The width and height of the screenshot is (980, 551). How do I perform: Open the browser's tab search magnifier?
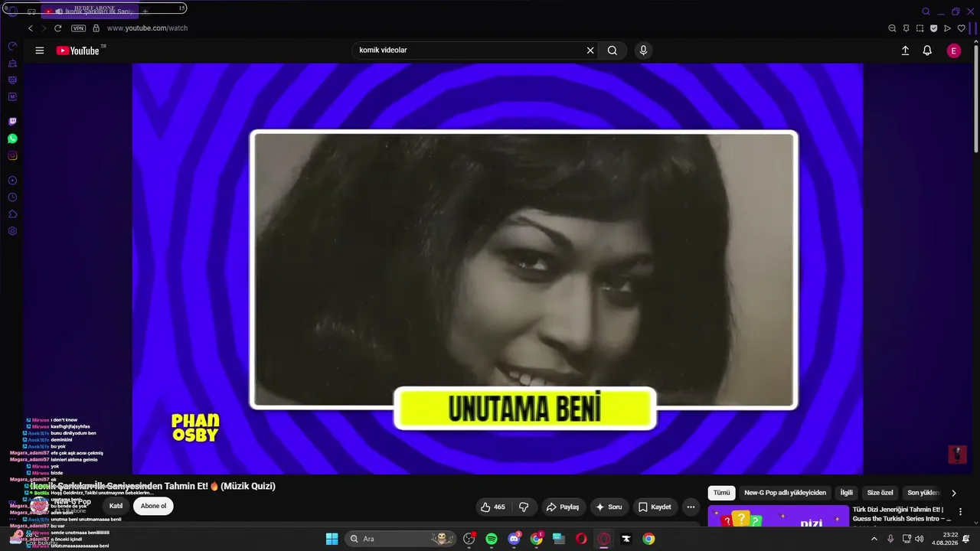(x=926, y=11)
